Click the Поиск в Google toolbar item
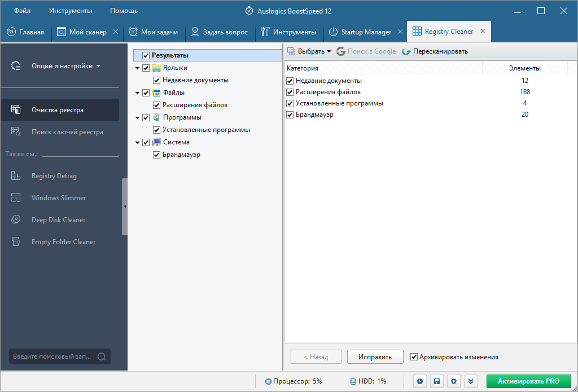 click(366, 51)
